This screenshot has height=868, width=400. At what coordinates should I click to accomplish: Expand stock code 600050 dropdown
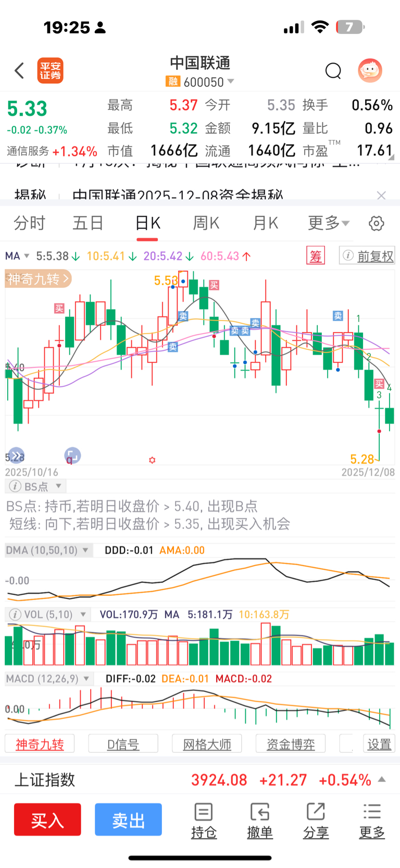pos(231,81)
